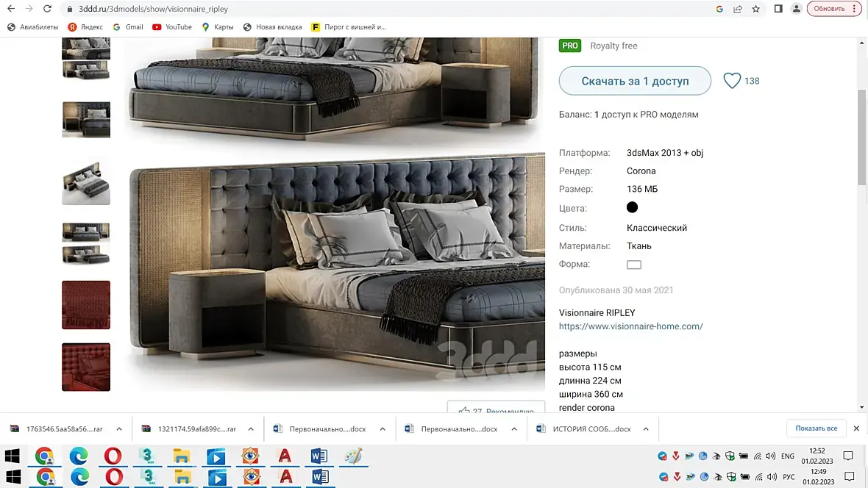Click the Ткань material value

point(638,245)
